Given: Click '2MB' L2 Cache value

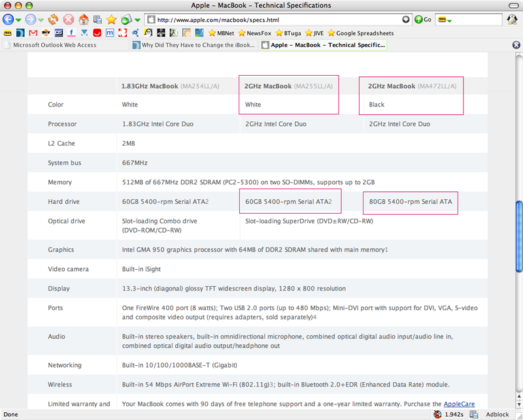Looking at the screenshot, I should (128, 143).
